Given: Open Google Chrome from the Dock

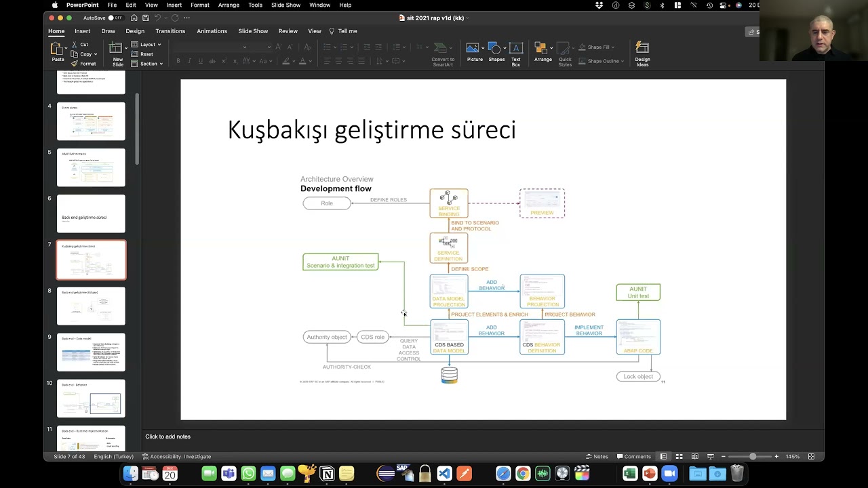Looking at the screenshot, I should pyautogui.click(x=523, y=474).
